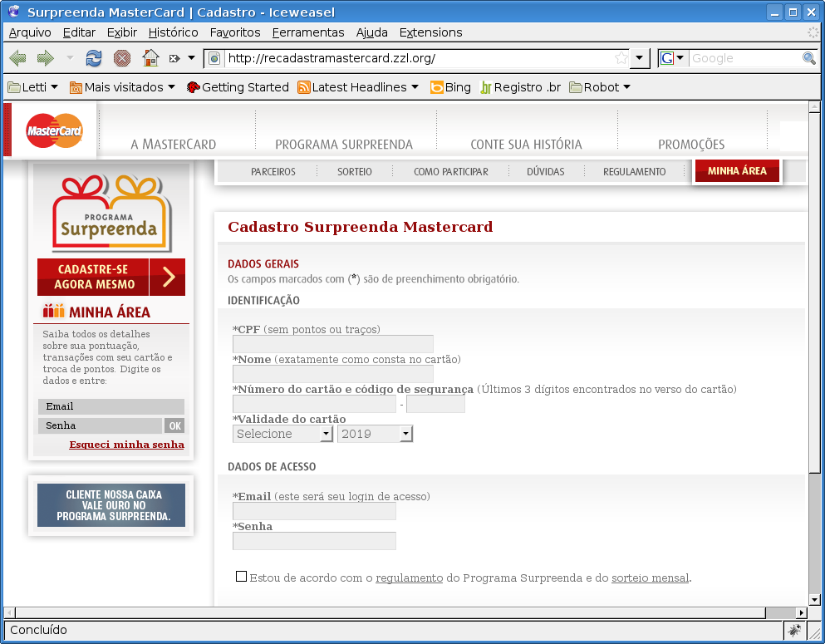Viewport: 825px width, 644px height.
Task: Click the CPF input field
Action: [x=333, y=344]
